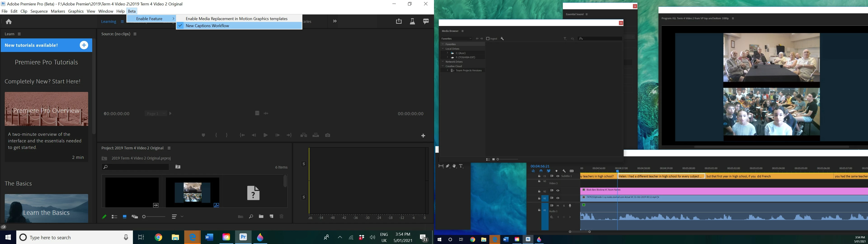Click the closed captions CC timeline button
The height and width of the screenshot is (244, 868).
click(571, 171)
